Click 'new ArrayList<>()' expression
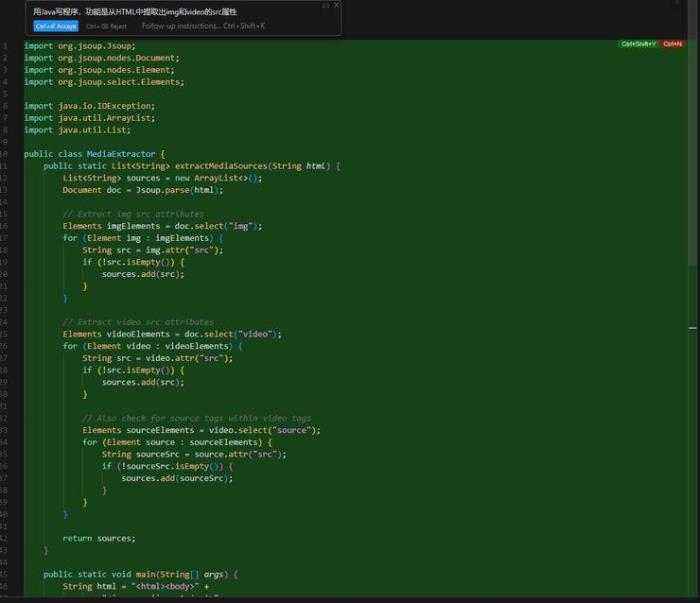Screen dimensions: 700x603 coord(216,178)
